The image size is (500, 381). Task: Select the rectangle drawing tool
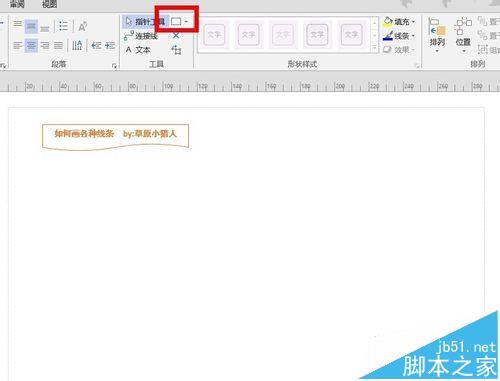click(176, 22)
